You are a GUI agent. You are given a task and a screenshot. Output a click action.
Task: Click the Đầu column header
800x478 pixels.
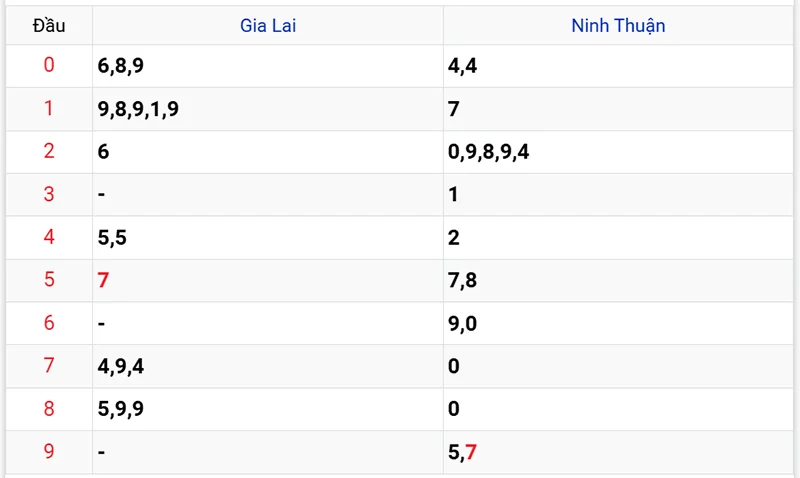tap(49, 26)
